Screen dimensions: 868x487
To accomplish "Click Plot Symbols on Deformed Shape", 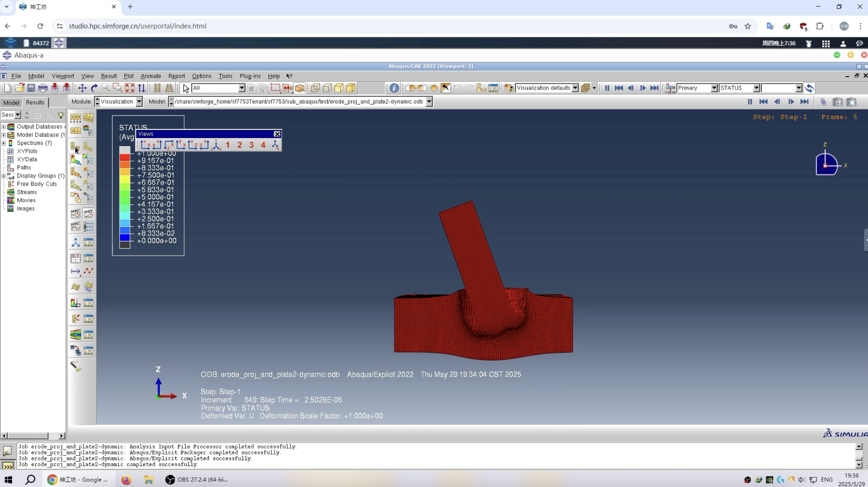I will point(75,172).
